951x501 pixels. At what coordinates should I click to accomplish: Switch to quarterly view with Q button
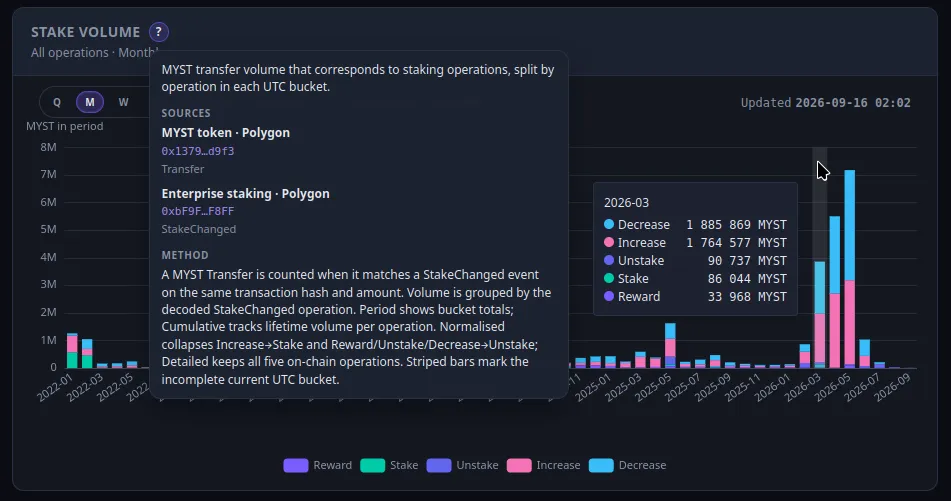coord(56,102)
